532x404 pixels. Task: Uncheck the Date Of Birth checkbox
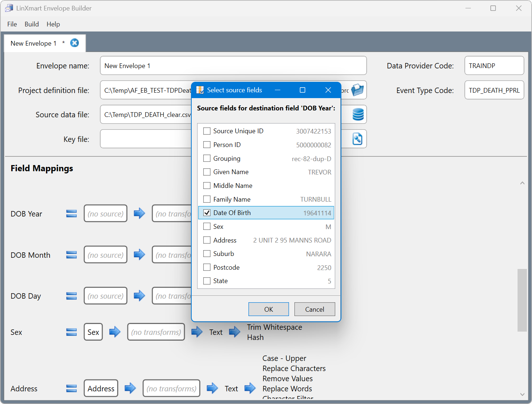click(207, 213)
